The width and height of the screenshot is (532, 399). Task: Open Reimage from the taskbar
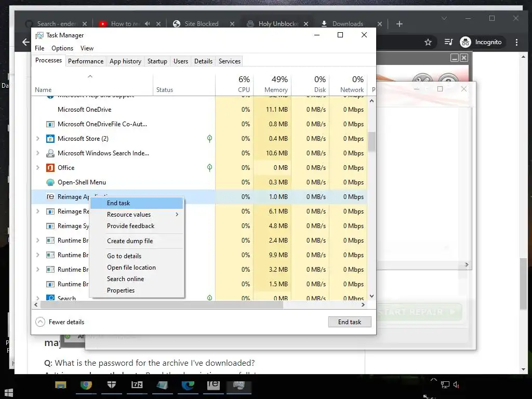click(x=214, y=385)
